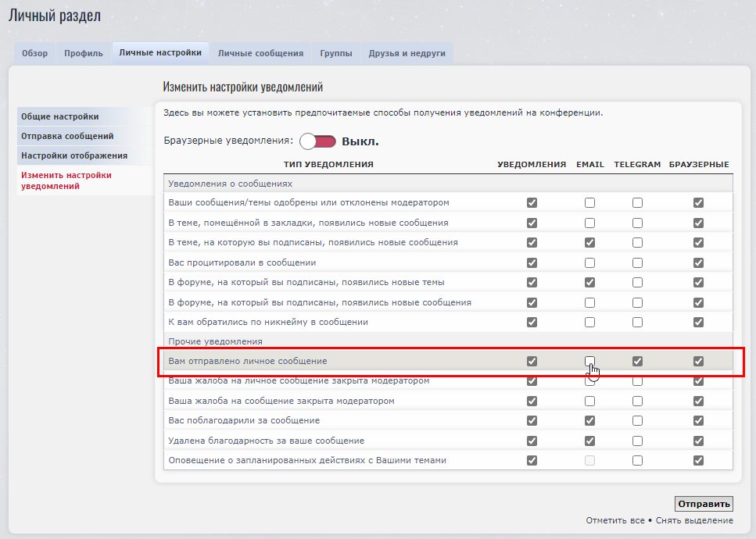The image size is (756, 539).
Task: Check Email for 'одобрены или отклонены модератором'
Action: pos(589,203)
